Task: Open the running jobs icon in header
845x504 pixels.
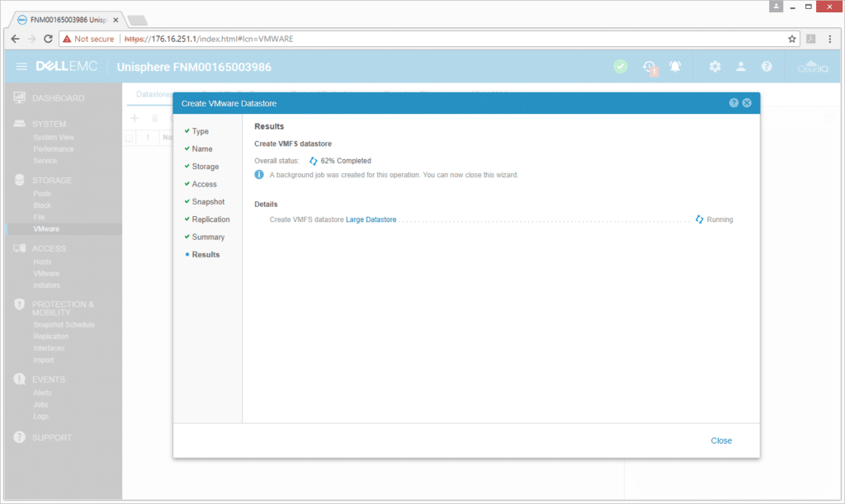Action: point(650,68)
